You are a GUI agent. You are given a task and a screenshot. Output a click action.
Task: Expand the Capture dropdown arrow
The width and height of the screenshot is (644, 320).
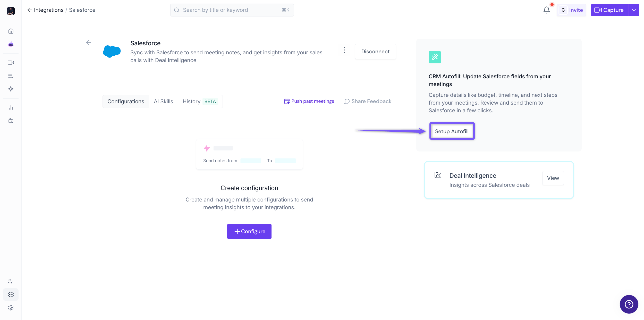[634, 10]
